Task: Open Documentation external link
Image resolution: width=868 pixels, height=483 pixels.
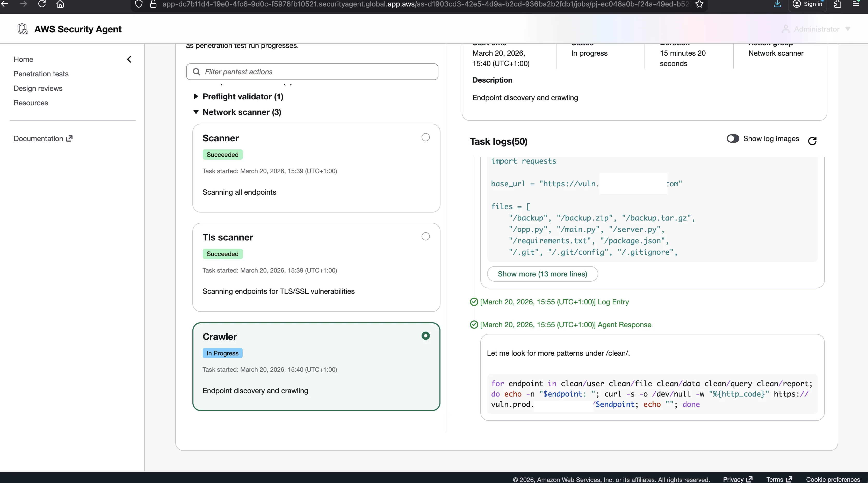Action: point(43,138)
